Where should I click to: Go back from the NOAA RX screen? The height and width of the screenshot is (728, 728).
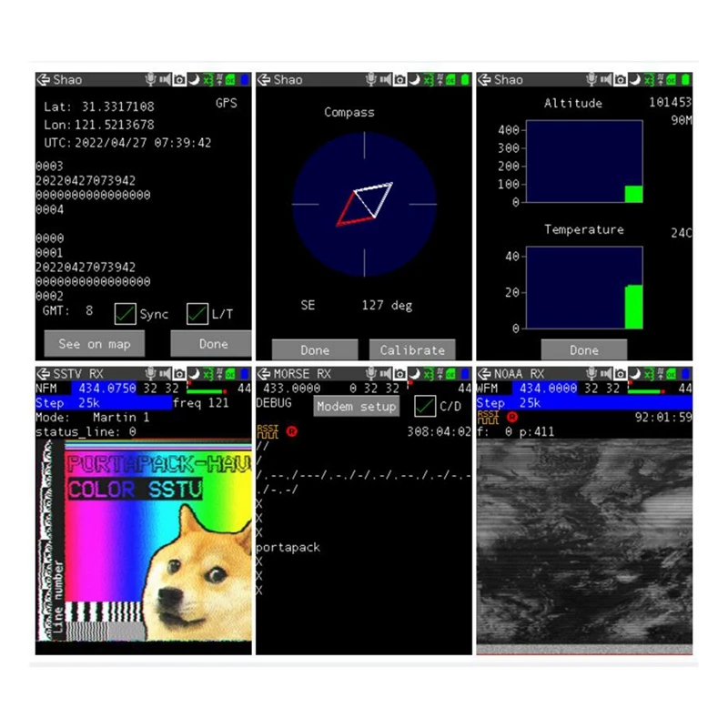click(484, 374)
